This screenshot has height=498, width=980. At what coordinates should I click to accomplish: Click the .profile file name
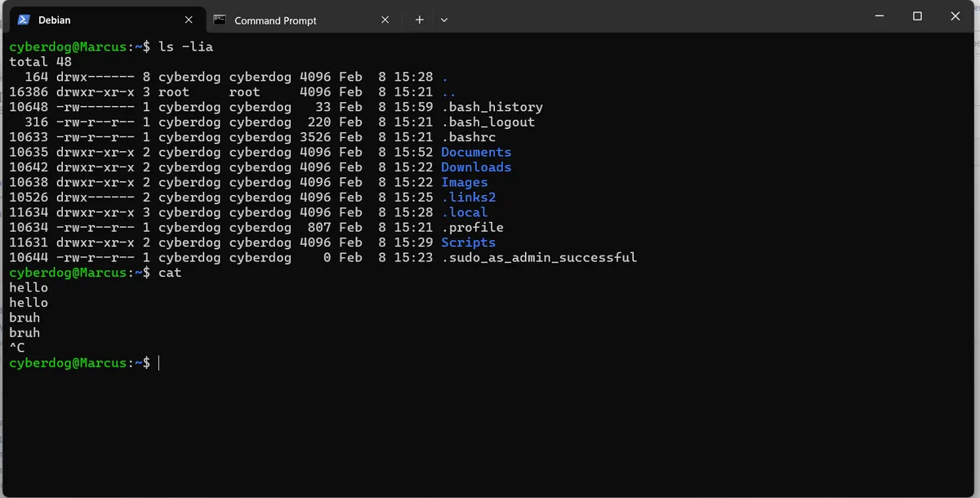(472, 227)
